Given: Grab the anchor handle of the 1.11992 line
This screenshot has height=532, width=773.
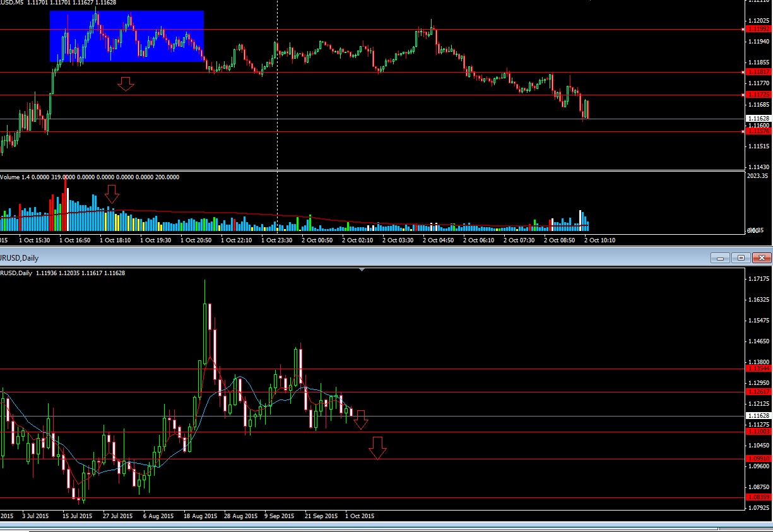Looking at the screenshot, I should pos(743,29).
